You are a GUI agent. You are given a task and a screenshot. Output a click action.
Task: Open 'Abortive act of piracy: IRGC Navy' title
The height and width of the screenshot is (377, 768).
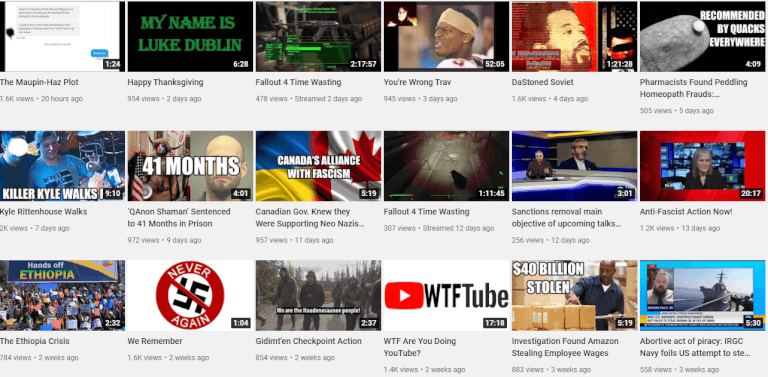click(x=695, y=347)
